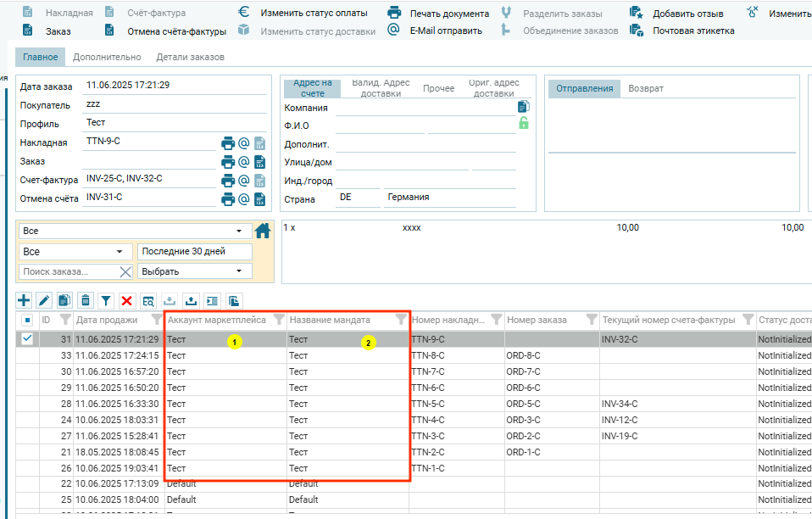Click the copy address icon next to Компания

(524, 107)
